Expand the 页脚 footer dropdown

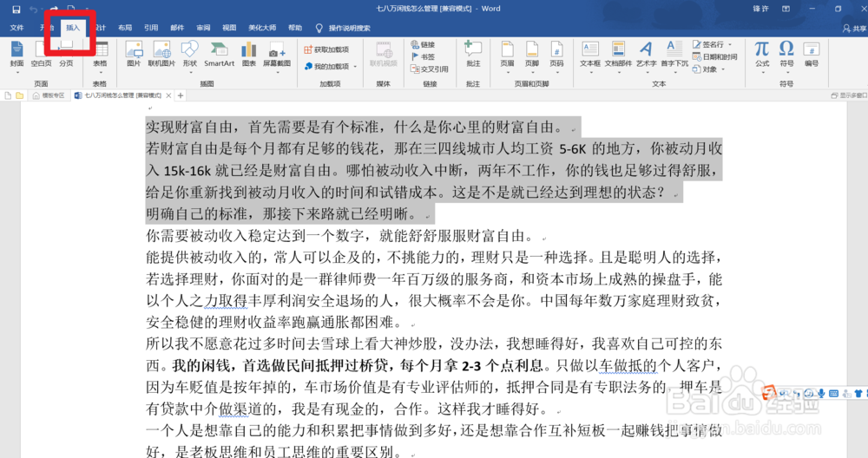[x=532, y=73]
